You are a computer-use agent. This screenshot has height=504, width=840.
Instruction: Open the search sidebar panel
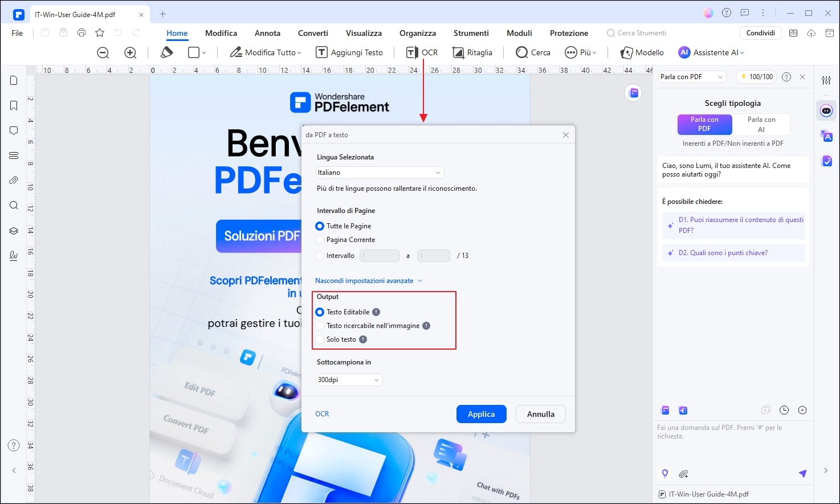click(x=14, y=206)
